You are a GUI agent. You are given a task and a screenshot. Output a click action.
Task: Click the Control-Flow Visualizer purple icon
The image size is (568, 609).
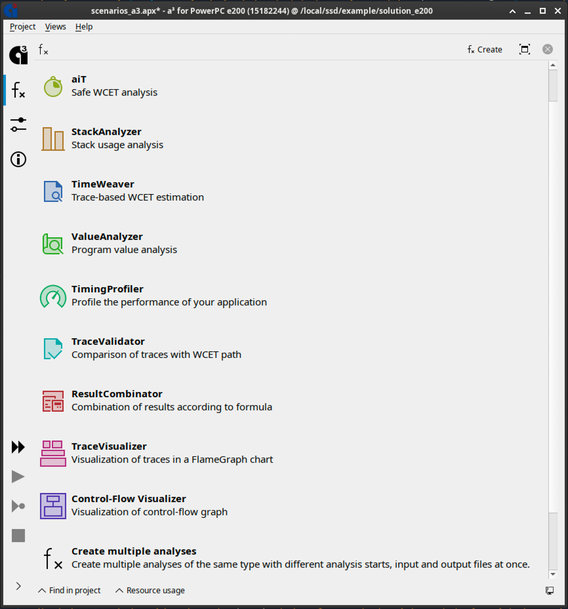pyautogui.click(x=53, y=506)
